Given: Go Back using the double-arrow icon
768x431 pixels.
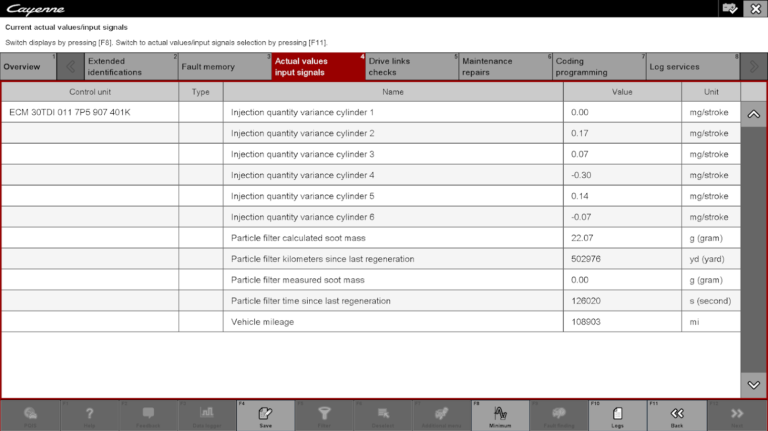Looking at the screenshot, I should pyautogui.click(x=677, y=415).
